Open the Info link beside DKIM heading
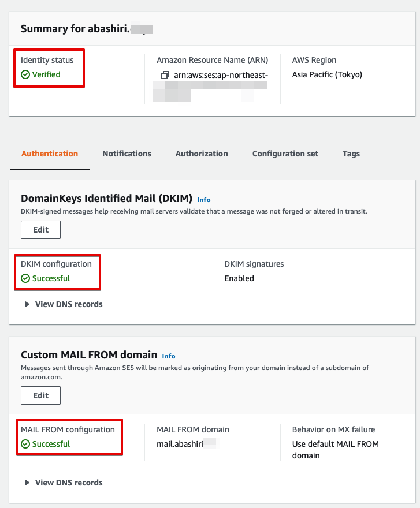Image resolution: width=420 pixels, height=508 pixels. (x=203, y=199)
